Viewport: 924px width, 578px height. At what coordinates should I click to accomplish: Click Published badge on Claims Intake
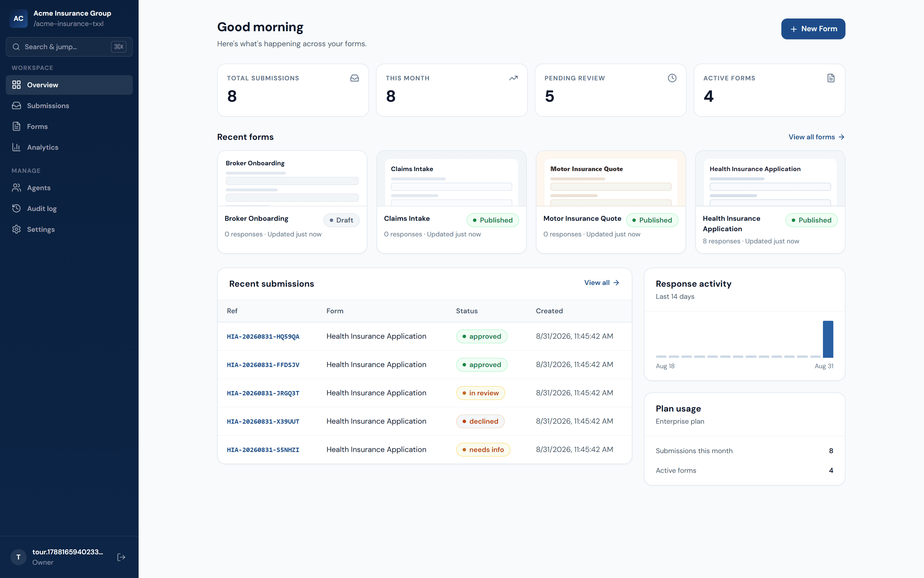(x=493, y=220)
